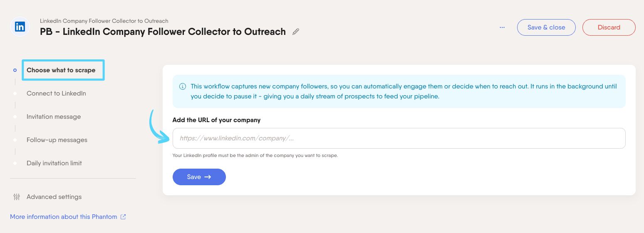This screenshot has width=644, height=233.
Task: Click the Phantom title text to edit it
Action: [163, 32]
